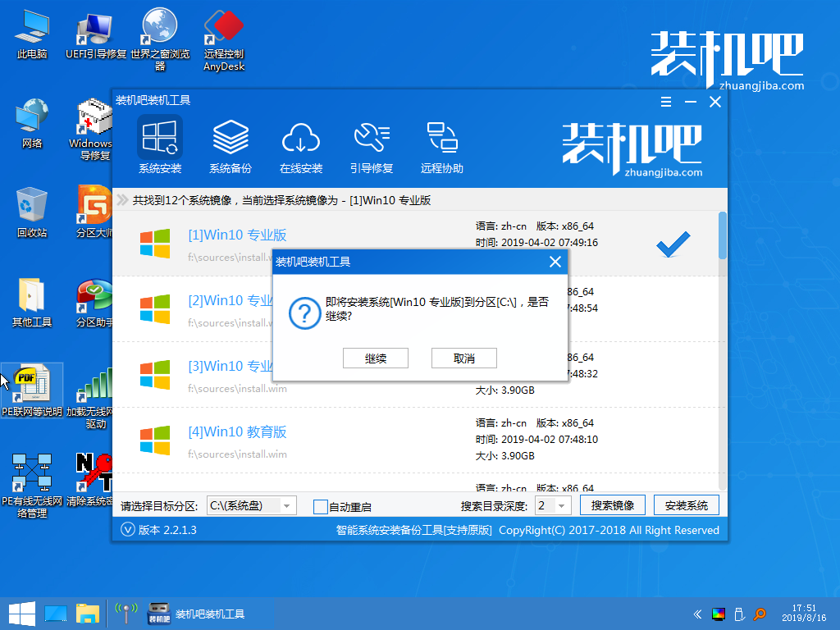Viewport: 840px width, 630px height.
Task: Open the 远程协助 remote assistance tool
Action: point(442,144)
